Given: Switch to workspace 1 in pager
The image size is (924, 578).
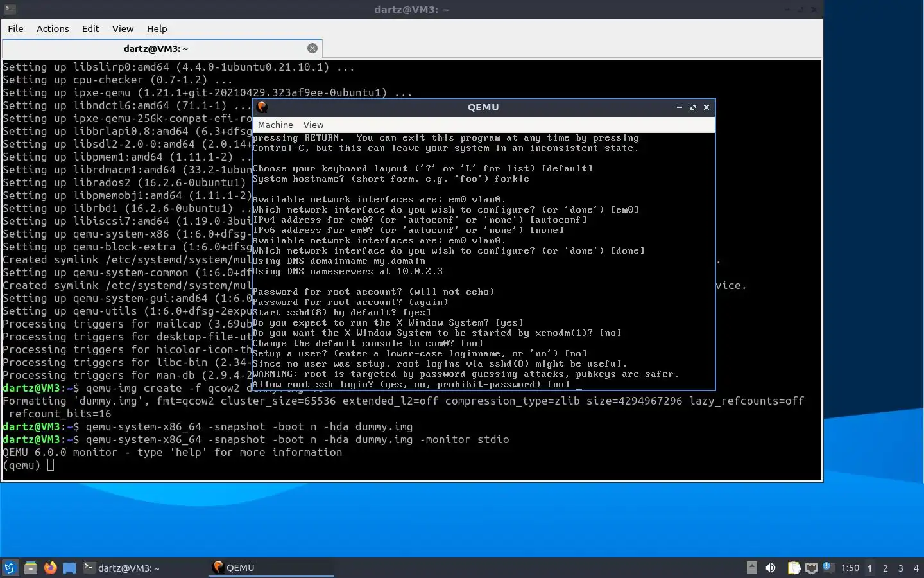Looking at the screenshot, I should (x=870, y=568).
